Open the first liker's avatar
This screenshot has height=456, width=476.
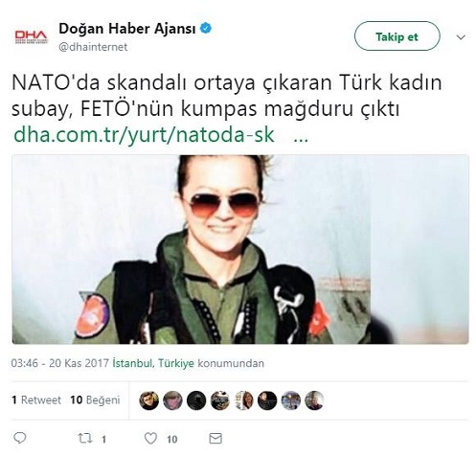pos(149,400)
